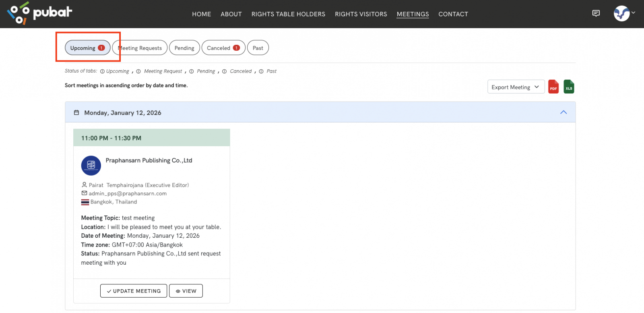Click the Canceled info icon in legend

point(225,71)
